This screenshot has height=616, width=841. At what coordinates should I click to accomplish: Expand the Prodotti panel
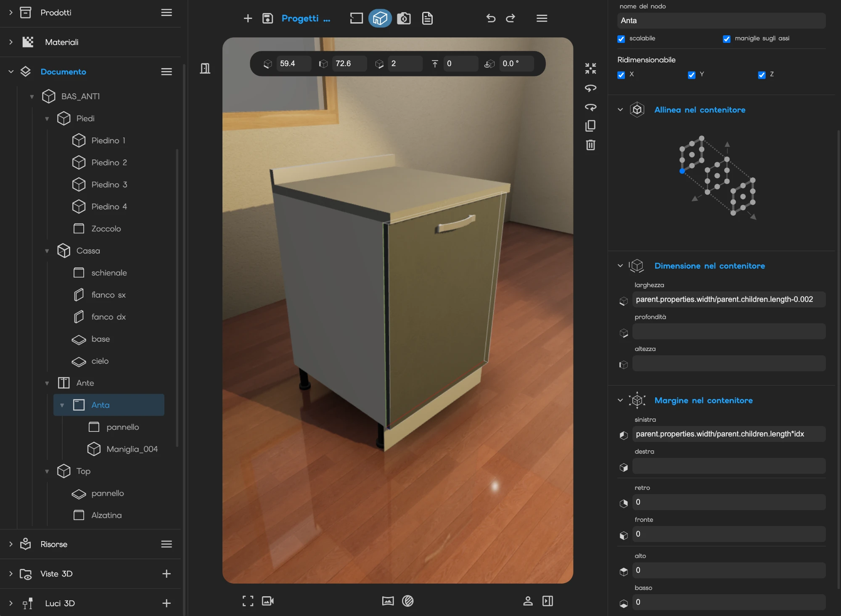[x=11, y=13]
